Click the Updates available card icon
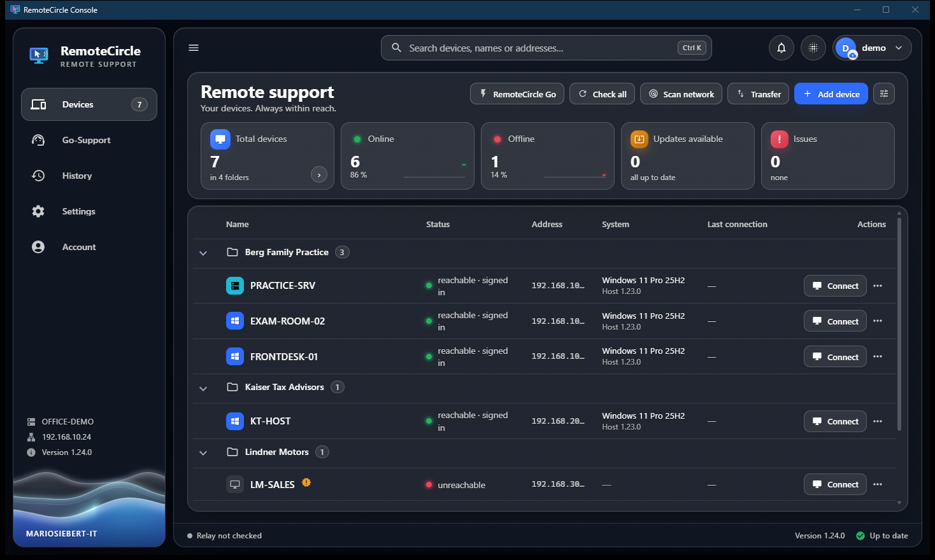The image size is (935, 560). pos(639,139)
